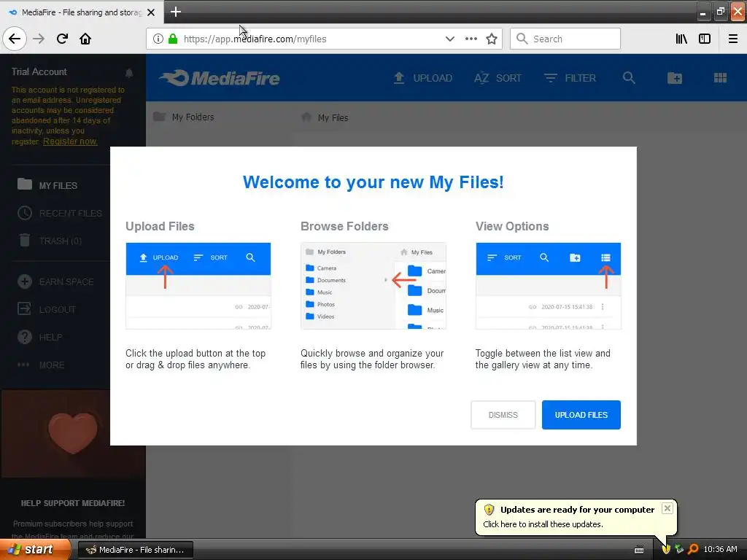The width and height of the screenshot is (747, 560).
Task: Open a new browser tab
Action: [x=176, y=12]
